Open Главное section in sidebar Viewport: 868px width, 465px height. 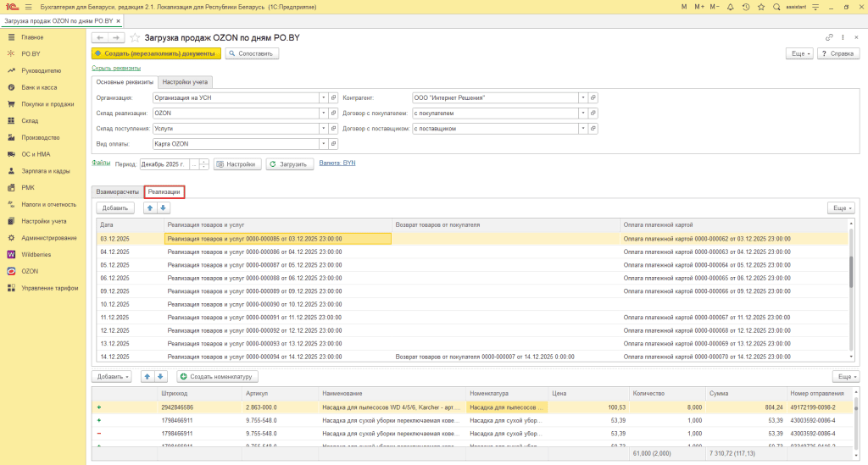pyautogui.click(x=32, y=37)
